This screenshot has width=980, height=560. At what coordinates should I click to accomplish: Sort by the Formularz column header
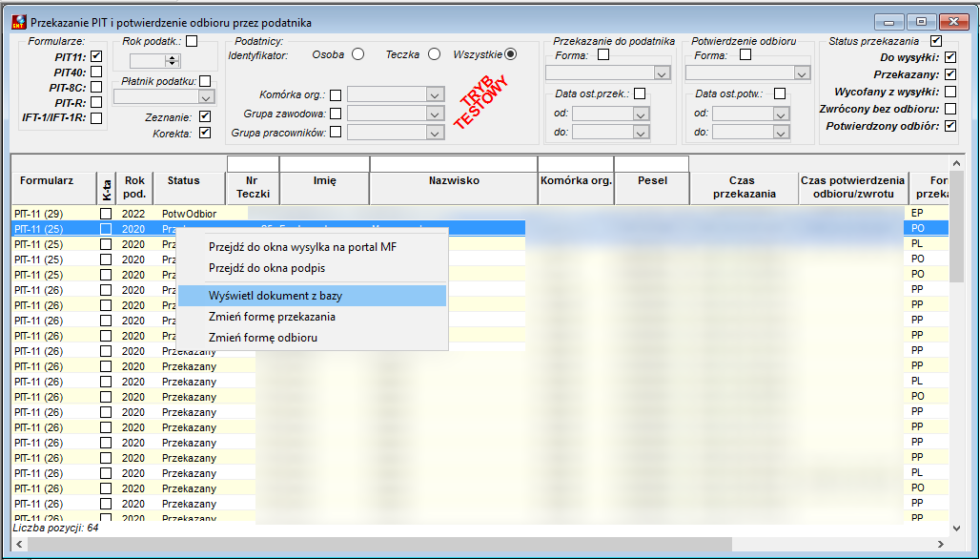click(x=53, y=188)
